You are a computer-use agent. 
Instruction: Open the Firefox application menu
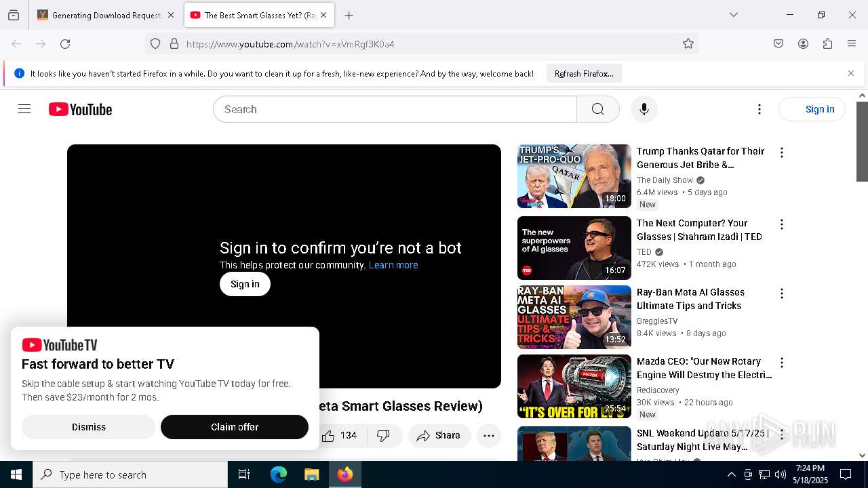(x=852, y=44)
